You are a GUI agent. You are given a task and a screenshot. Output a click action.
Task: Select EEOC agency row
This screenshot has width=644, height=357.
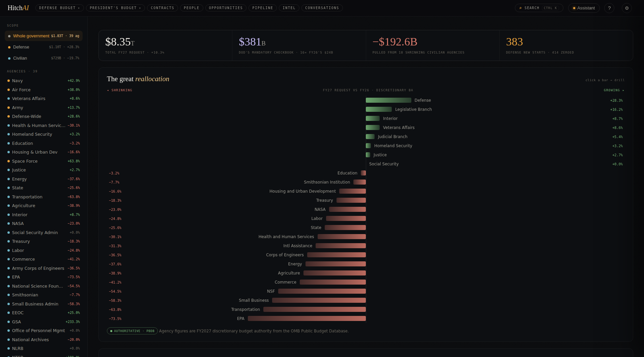coord(43,313)
